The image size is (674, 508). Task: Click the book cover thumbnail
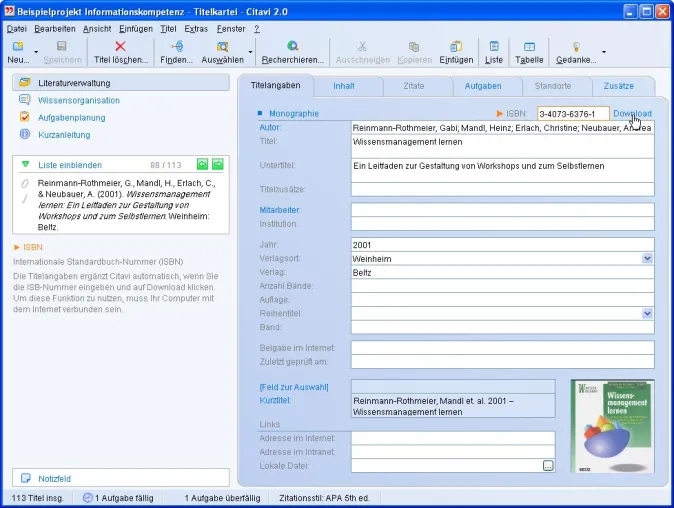click(613, 426)
